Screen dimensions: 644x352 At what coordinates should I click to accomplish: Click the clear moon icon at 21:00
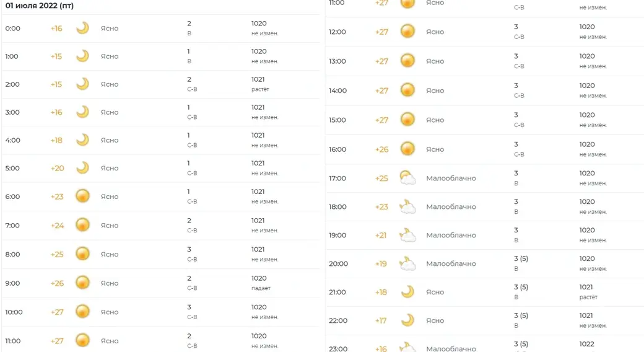(407, 292)
